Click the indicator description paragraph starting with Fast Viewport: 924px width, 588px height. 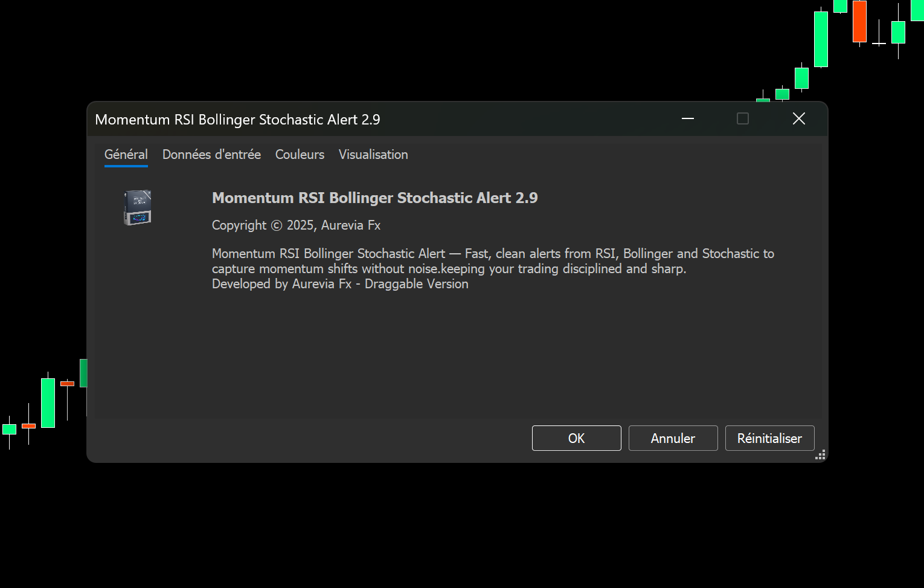coord(492,261)
